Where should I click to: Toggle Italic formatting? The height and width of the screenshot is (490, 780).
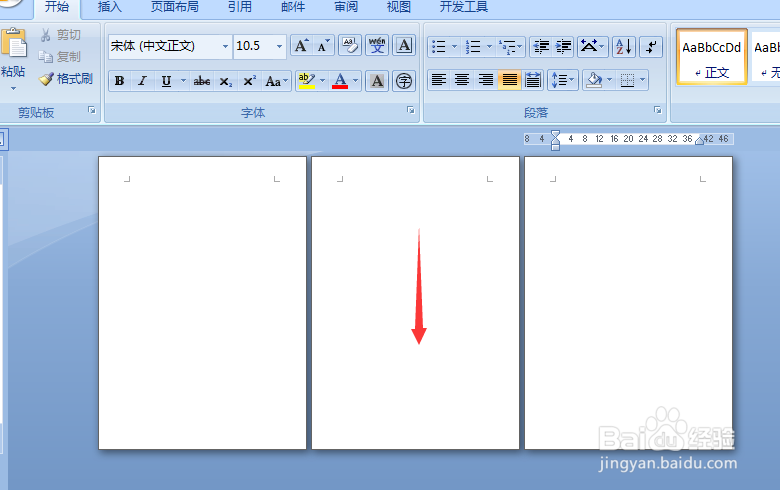tap(143, 81)
